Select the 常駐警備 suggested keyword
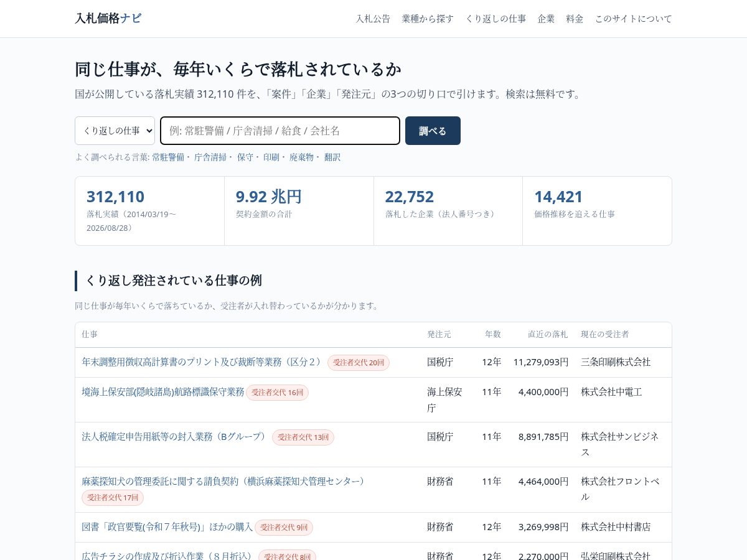 coord(168,157)
